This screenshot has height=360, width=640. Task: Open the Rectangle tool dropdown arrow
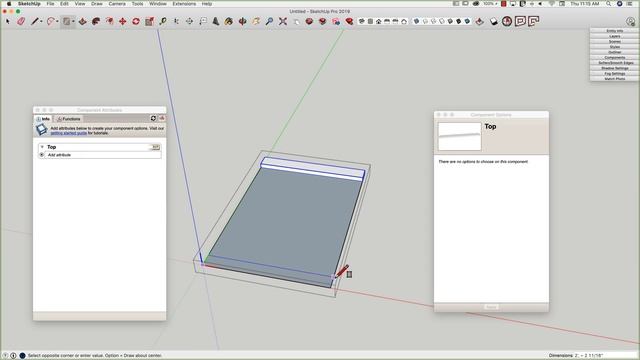click(x=73, y=22)
